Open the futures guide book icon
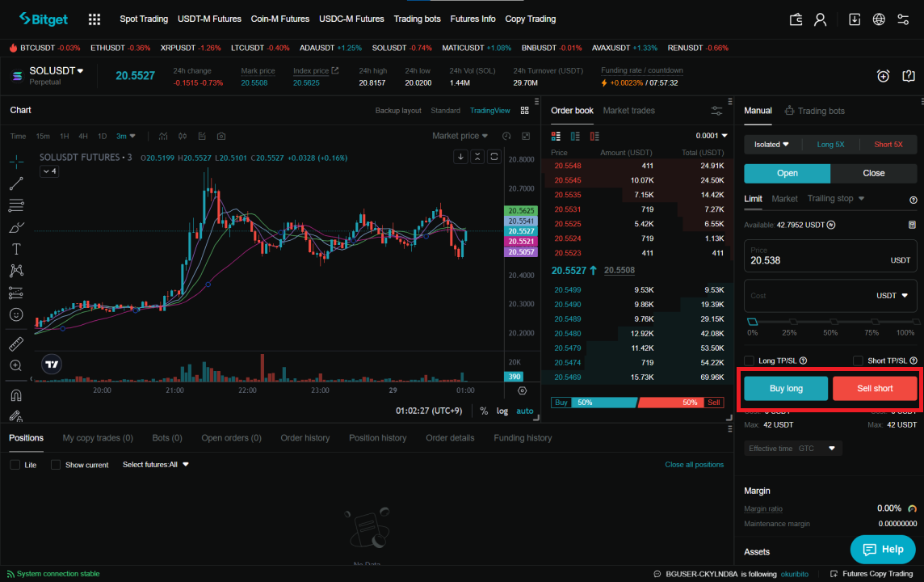924x582 pixels. (x=908, y=76)
